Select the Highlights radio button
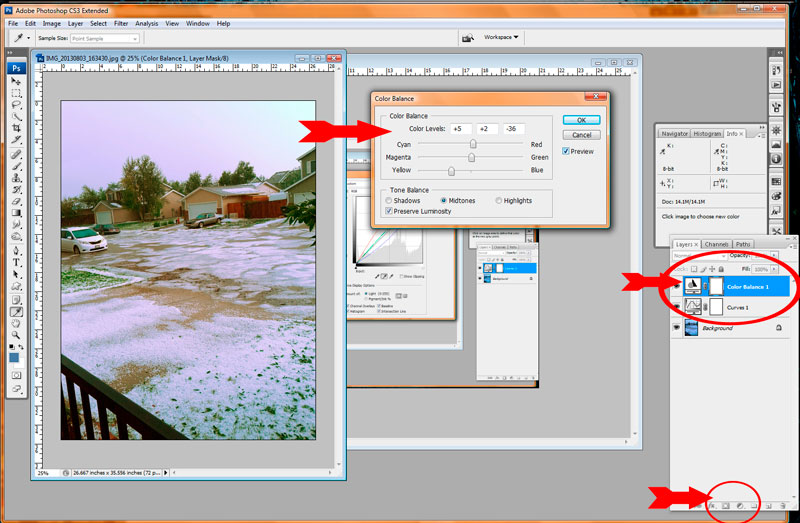The height and width of the screenshot is (523, 800). tap(498, 201)
